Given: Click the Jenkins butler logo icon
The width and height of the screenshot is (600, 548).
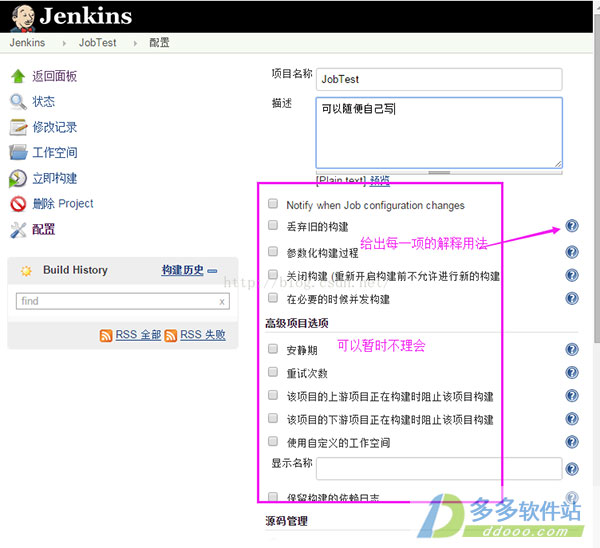Looking at the screenshot, I should point(23,18).
